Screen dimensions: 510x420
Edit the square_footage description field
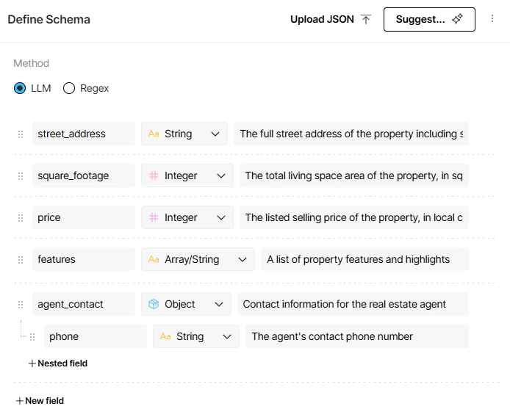pyautogui.click(x=354, y=175)
